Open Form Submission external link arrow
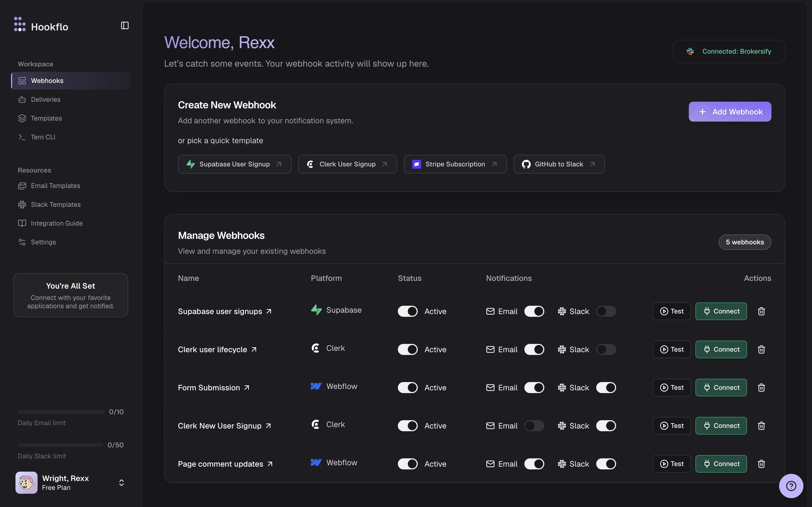812x507 pixels. (x=247, y=388)
